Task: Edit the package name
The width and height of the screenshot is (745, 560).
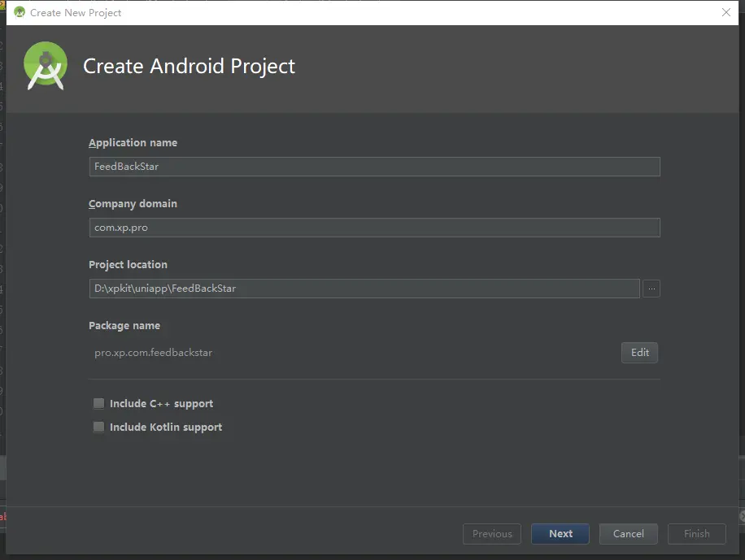Action: coord(639,353)
